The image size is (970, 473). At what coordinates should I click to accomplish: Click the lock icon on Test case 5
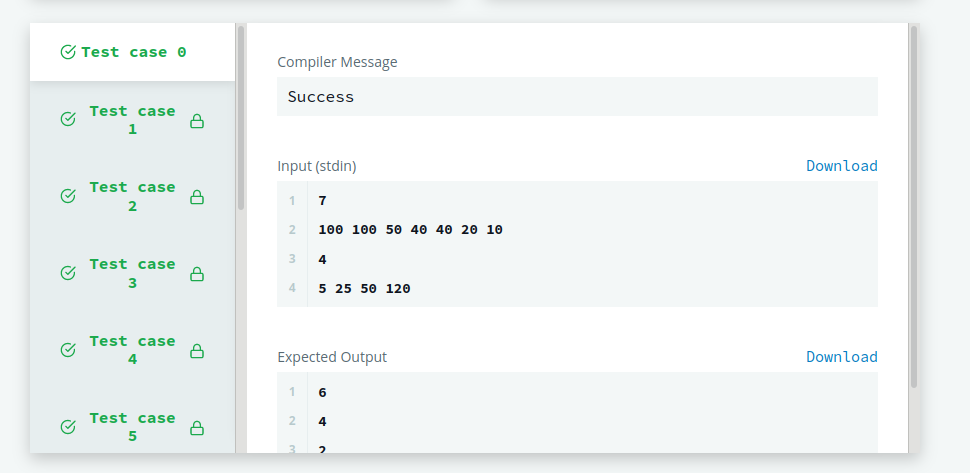(197, 428)
